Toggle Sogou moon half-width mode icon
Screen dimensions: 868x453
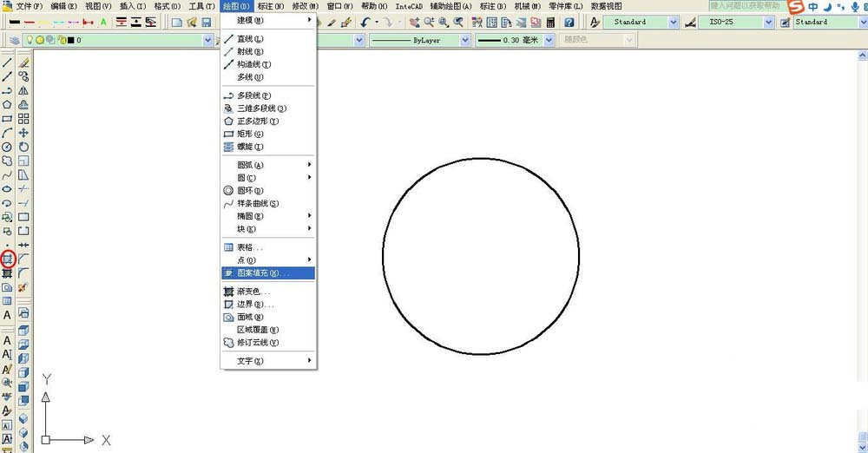[827, 7]
